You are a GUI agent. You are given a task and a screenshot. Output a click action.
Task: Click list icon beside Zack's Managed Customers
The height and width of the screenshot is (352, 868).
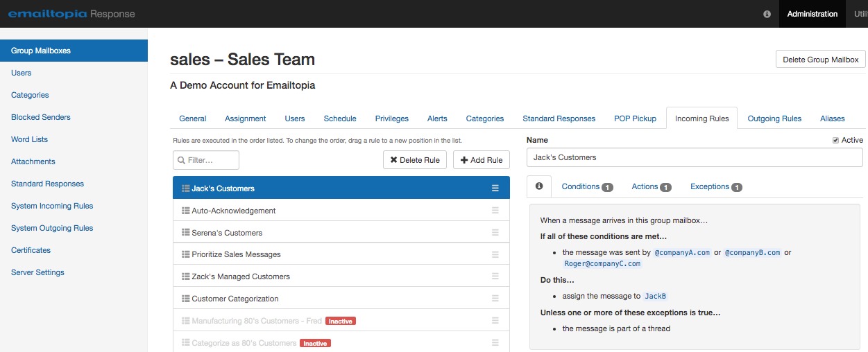[185, 276]
